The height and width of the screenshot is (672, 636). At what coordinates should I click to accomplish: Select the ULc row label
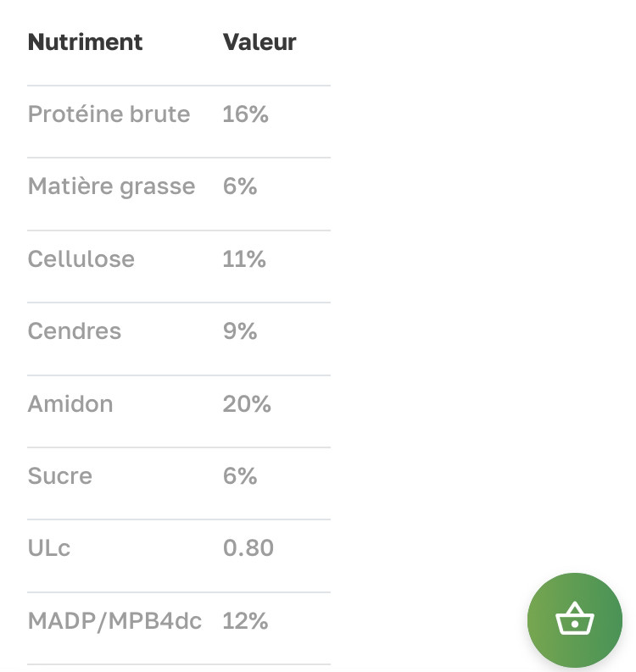point(49,547)
